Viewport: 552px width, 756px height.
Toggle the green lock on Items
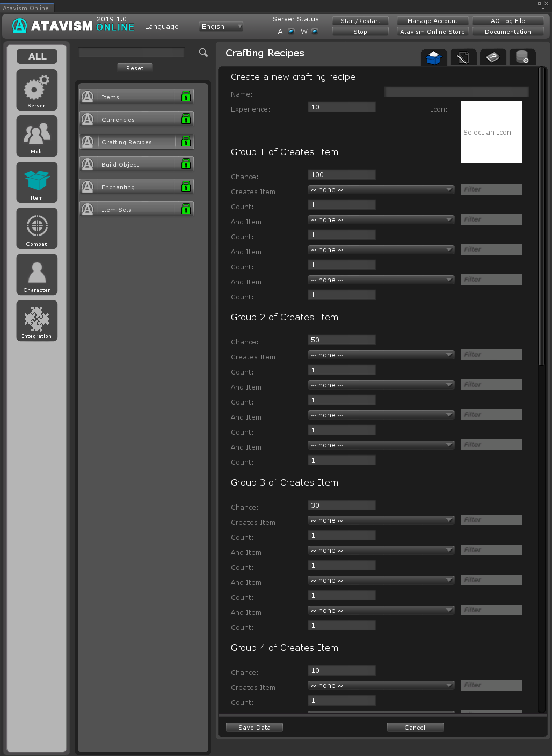click(186, 97)
